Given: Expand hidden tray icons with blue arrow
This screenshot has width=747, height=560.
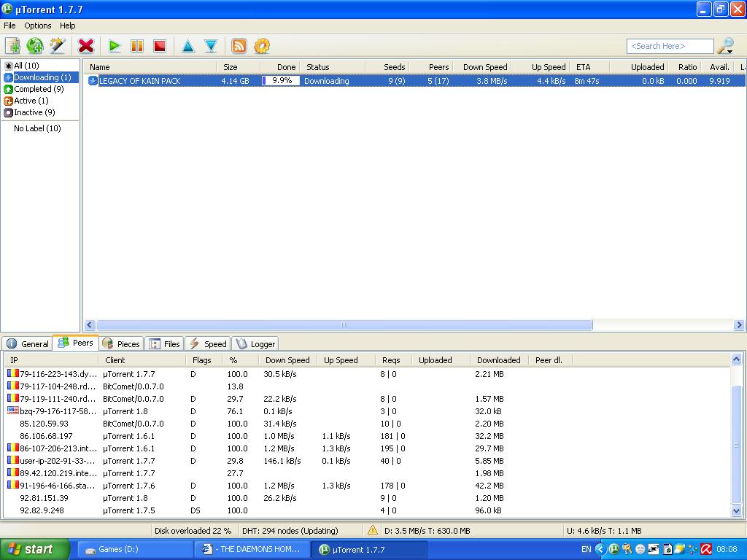Looking at the screenshot, I should pos(601,550).
